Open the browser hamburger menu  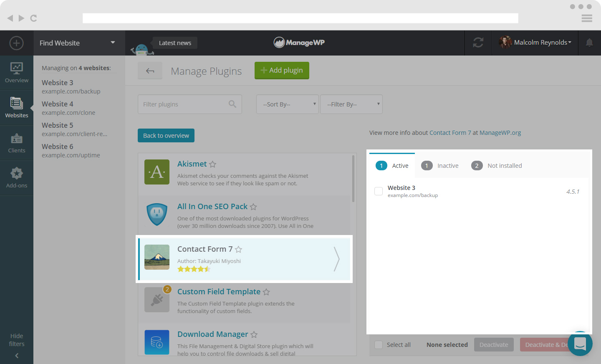(x=587, y=18)
